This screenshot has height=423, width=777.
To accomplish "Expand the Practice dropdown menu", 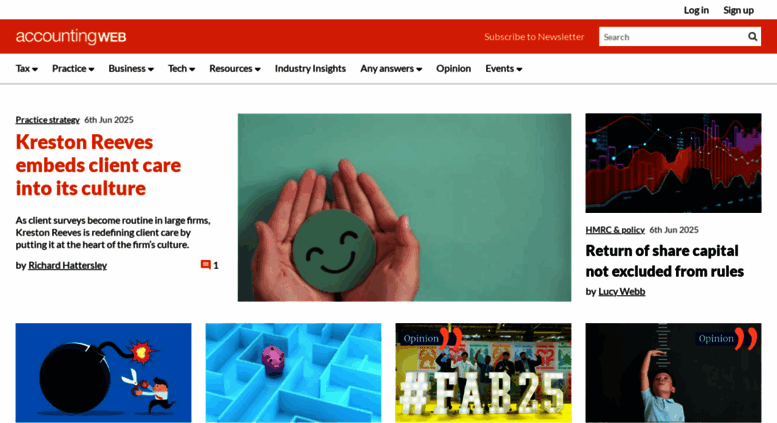I will click(x=73, y=68).
